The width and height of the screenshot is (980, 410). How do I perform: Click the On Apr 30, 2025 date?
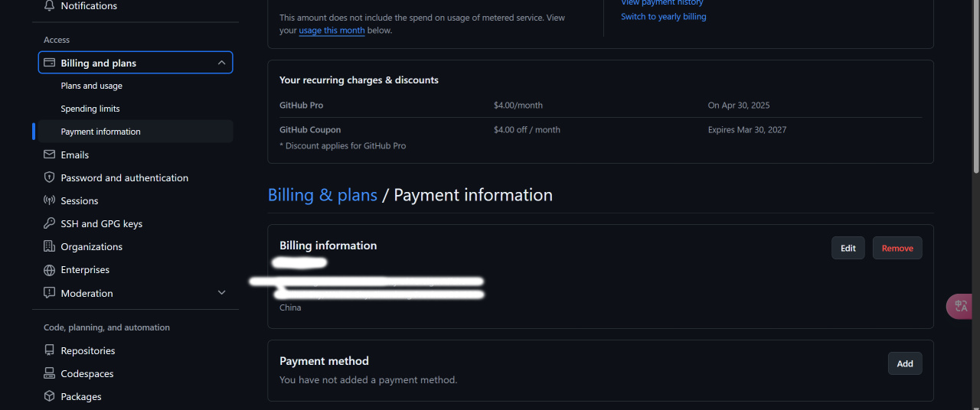coord(739,106)
